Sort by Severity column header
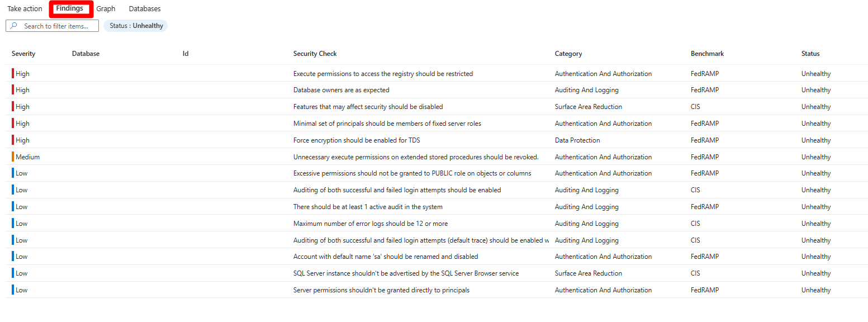The width and height of the screenshot is (868, 322). coord(23,54)
